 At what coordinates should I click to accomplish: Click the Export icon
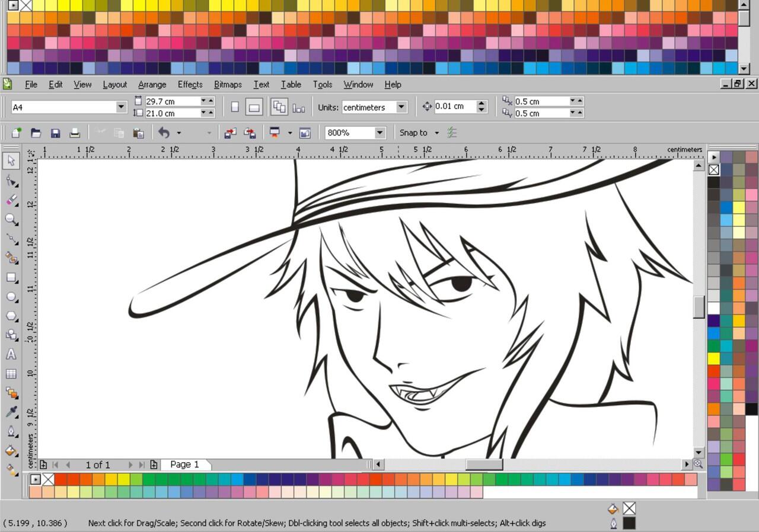[x=250, y=133]
